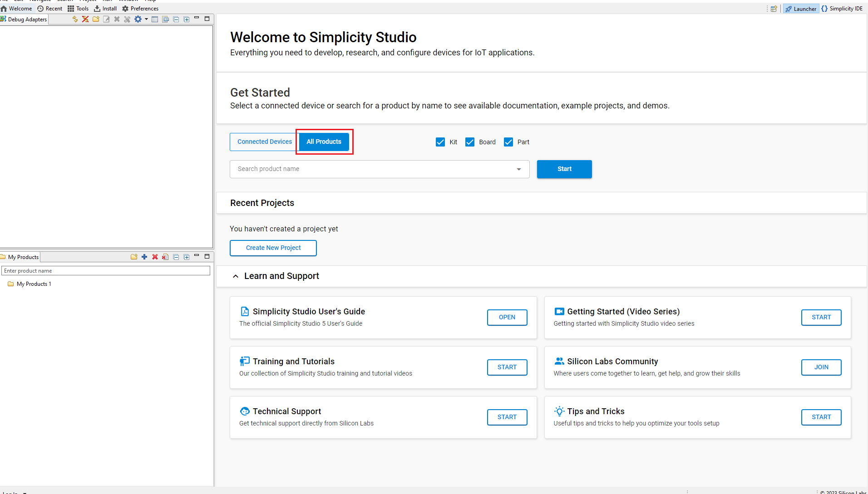Open the product name dropdown arrow

pyautogui.click(x=519, y=169)
